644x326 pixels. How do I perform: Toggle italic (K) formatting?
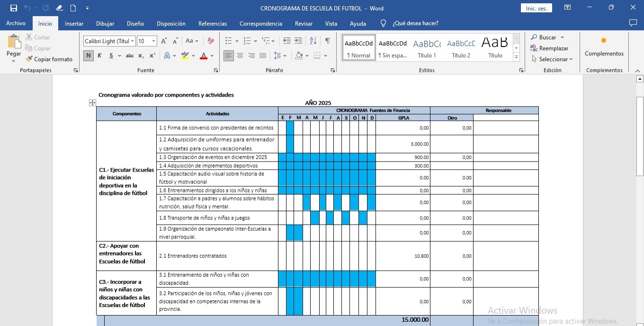tap(99, 56)
